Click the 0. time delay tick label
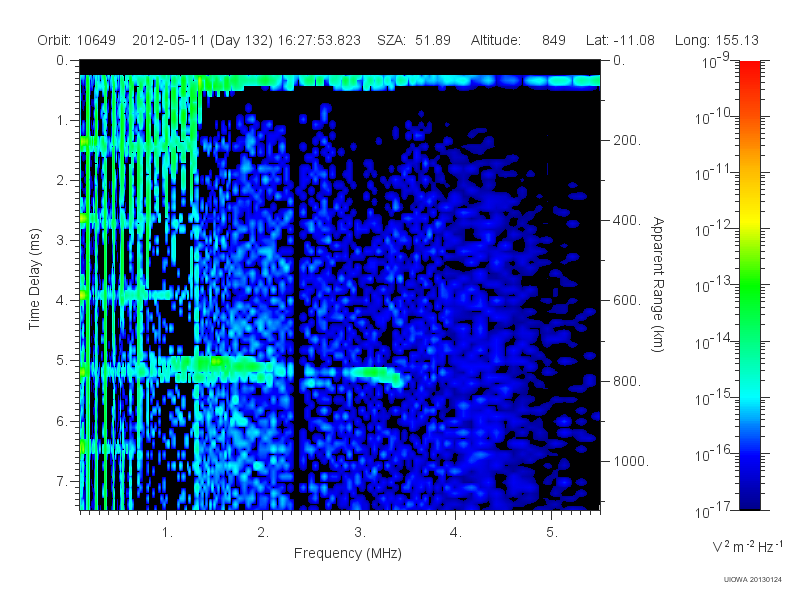This screenshot has width=800, height=600. point(62,60)
